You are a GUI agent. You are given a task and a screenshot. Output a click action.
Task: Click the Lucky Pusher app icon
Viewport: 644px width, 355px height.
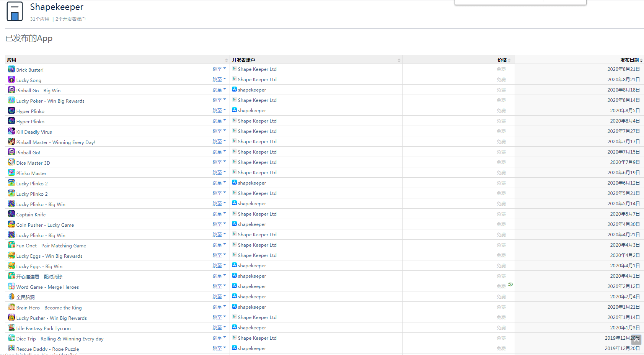click(11, 317)
